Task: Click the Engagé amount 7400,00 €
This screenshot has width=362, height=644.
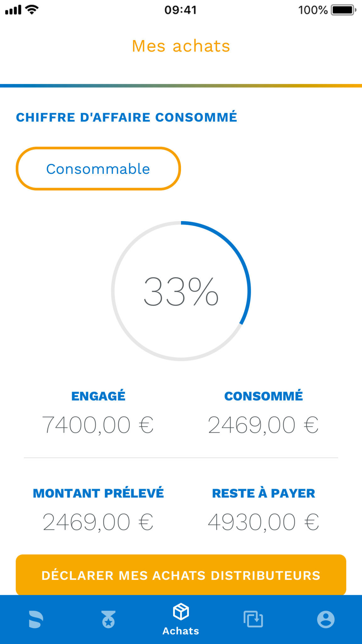Action: click(x=98, y=425)
